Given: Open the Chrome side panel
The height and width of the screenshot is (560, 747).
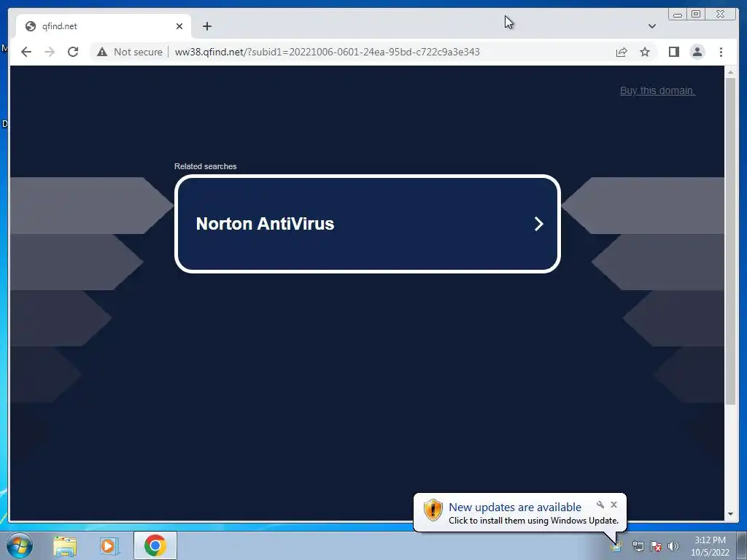Looking at the screenshot, I should pyautogui.click(x=673, y=52).
